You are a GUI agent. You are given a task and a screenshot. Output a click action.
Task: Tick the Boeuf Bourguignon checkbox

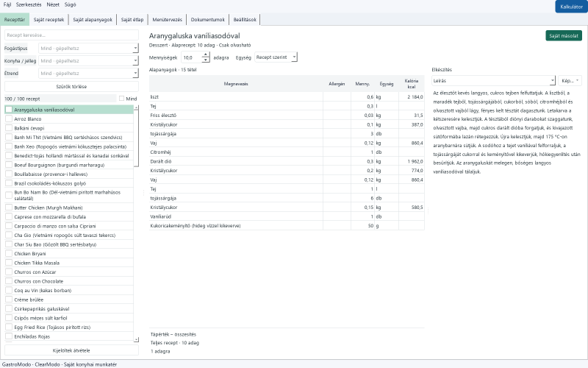click(9, 165)
